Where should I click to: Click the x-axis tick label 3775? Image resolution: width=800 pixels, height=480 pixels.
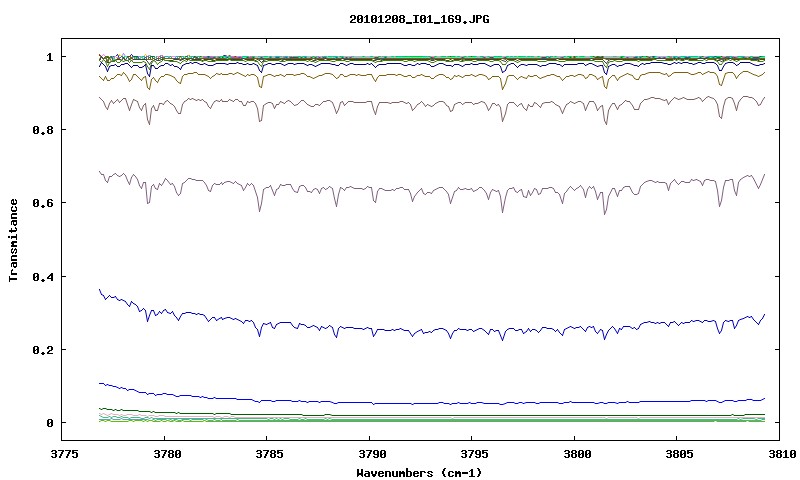coord(64,454)
